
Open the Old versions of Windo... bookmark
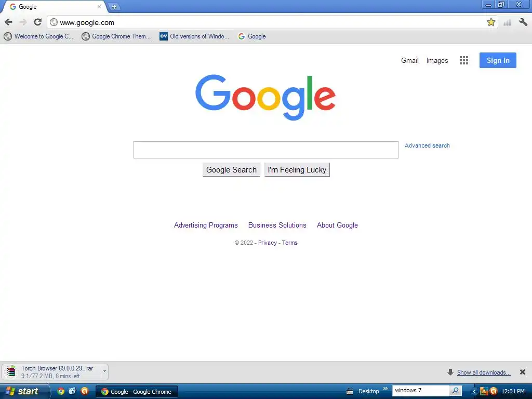194,36
